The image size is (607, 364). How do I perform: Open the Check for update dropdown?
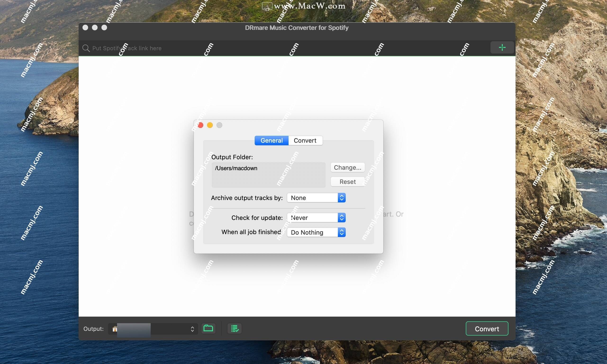tap(316, 218)
